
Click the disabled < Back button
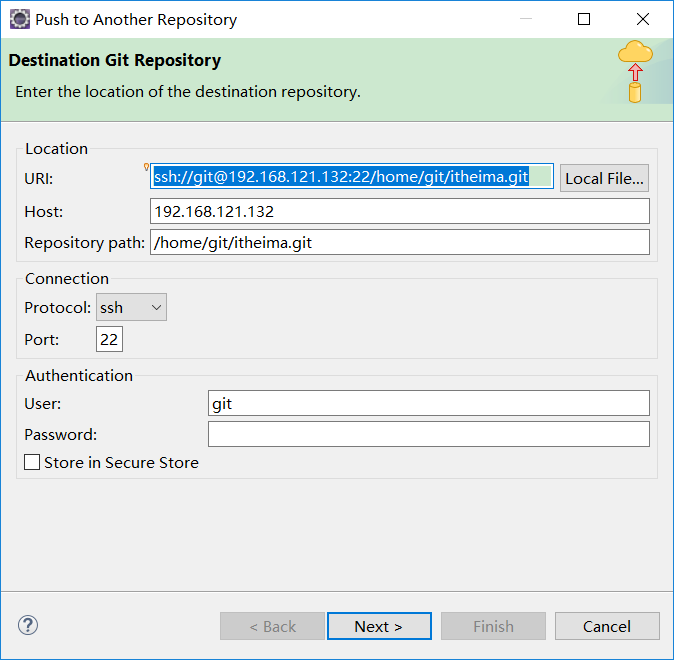tap(273, 626)
